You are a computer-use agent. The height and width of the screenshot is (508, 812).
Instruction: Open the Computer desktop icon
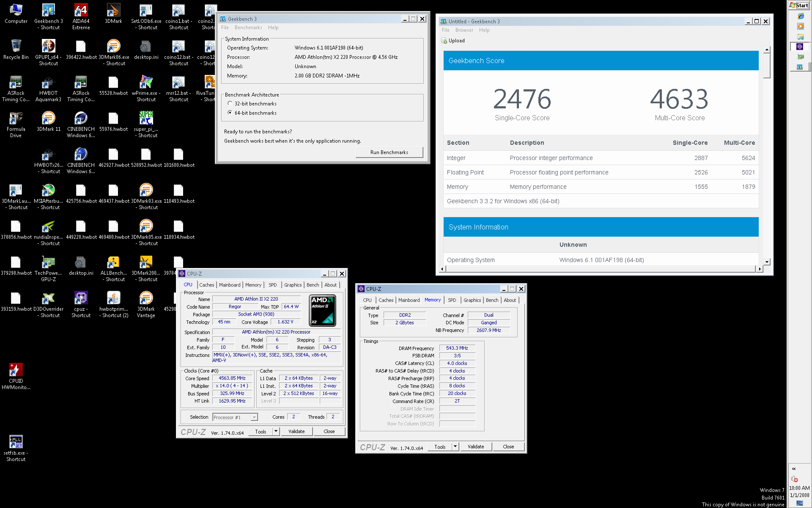[x=16, y=14]
